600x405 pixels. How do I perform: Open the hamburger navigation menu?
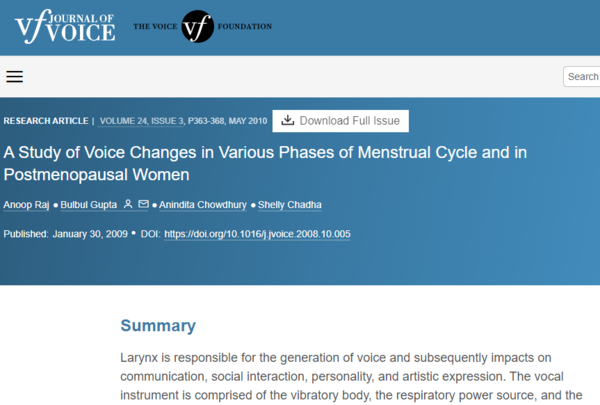coord(14,77)
